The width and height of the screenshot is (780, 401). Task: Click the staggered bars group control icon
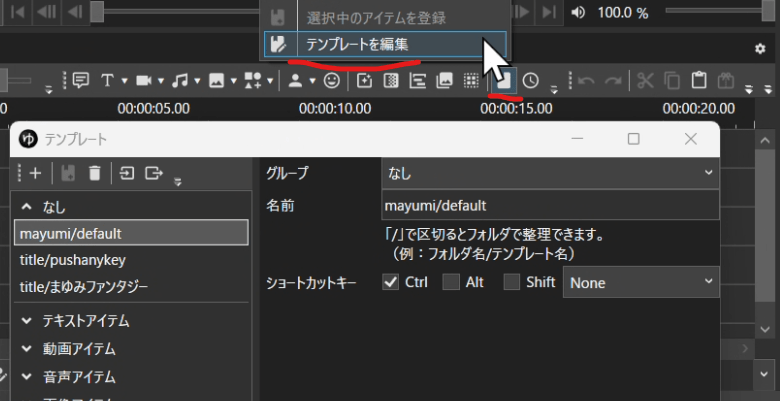(417, 80)
